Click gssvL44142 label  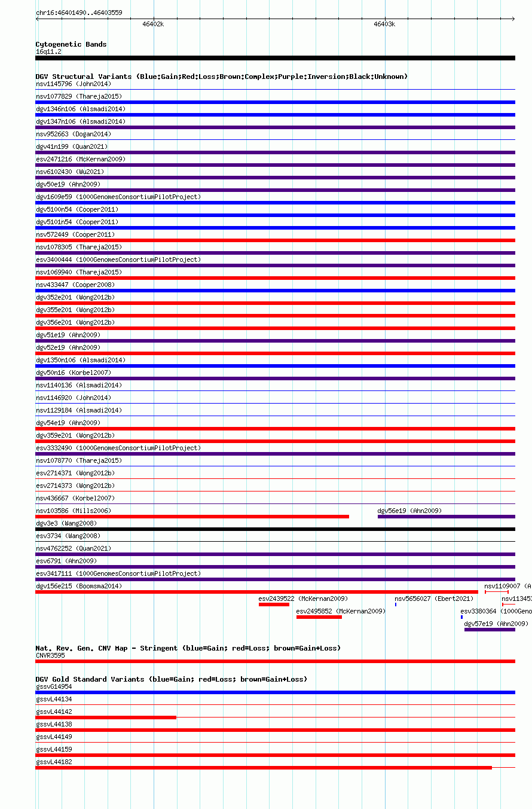pyautogui.click(x=54, y=712)
